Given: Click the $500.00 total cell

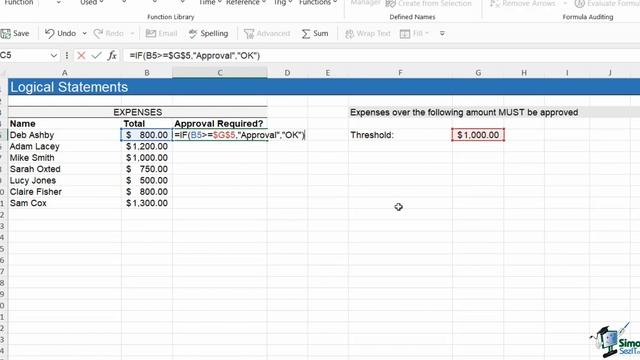Looking at the screenshot, I should click(x=147, y=180).
